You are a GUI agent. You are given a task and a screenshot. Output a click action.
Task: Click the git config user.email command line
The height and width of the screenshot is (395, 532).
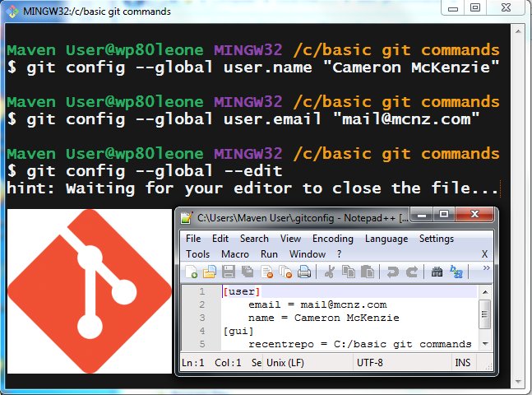tap(243, 119)
